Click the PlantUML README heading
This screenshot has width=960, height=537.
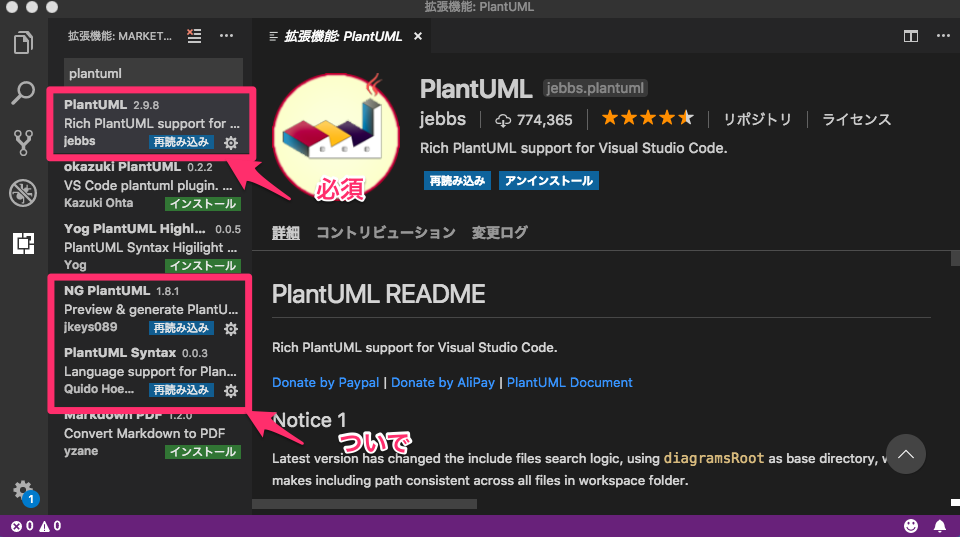pos(378,295)
